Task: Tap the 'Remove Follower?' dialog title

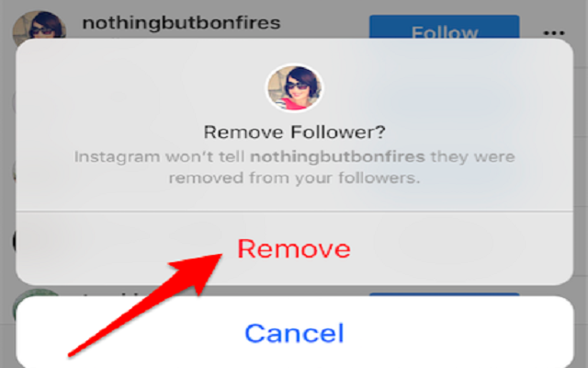Action: pyautogui.click(x=294, y=132)
